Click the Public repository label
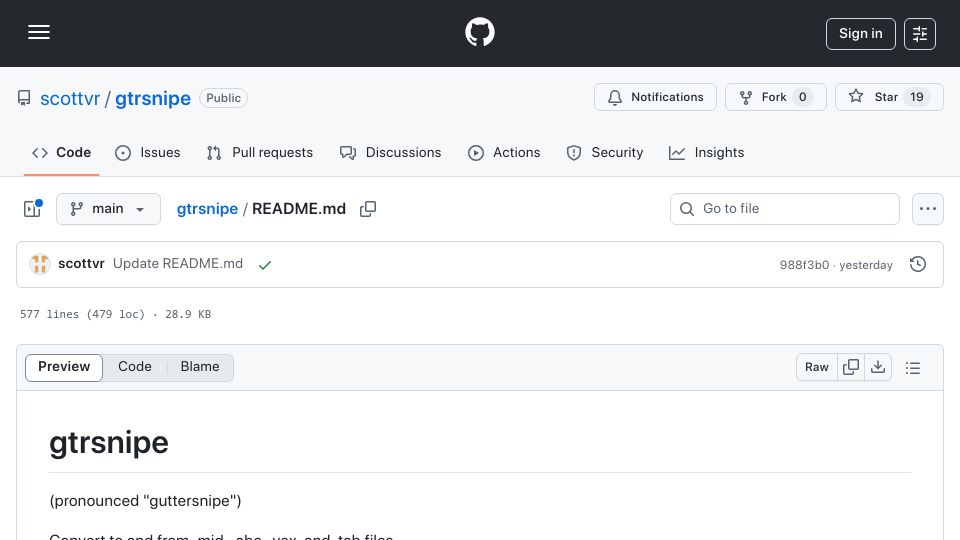 (223, 98)
